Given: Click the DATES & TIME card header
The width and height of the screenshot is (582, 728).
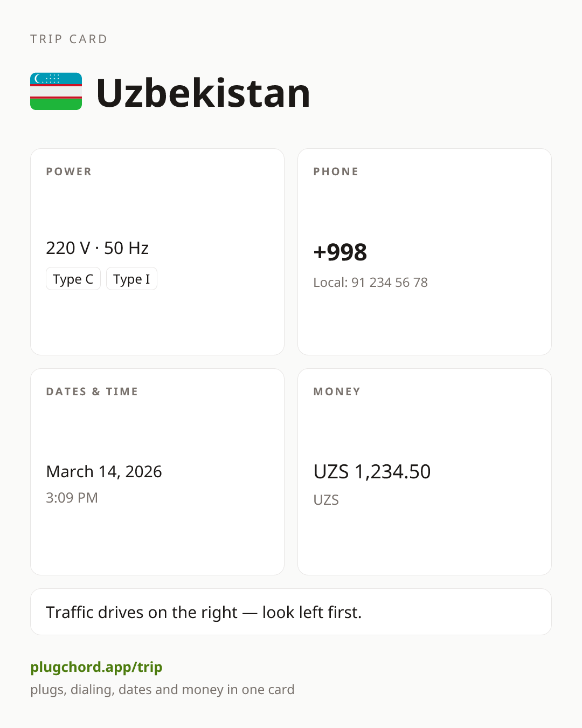Looking at the screenshot, I should click(92, 392).
